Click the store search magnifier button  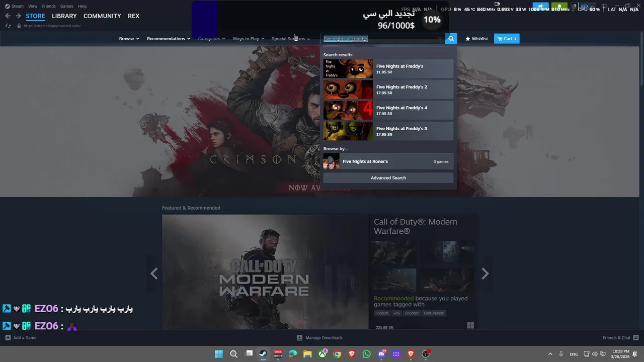point(451,39)
